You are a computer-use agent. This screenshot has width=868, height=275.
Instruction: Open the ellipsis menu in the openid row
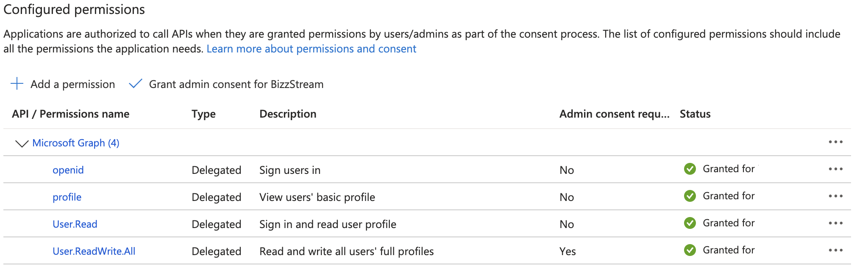pyautogui.click(x=835, y=169)
